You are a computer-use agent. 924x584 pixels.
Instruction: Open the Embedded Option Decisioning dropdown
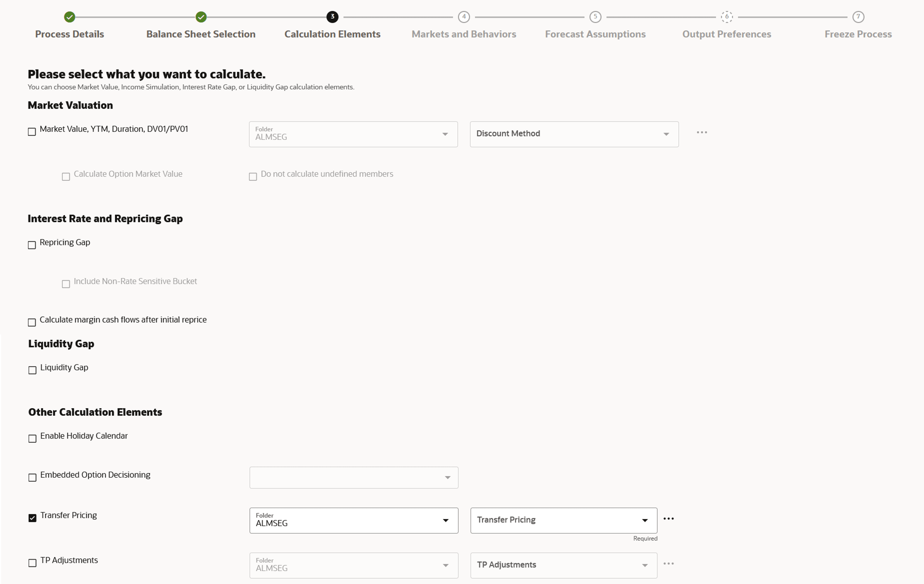coord(353,477)
